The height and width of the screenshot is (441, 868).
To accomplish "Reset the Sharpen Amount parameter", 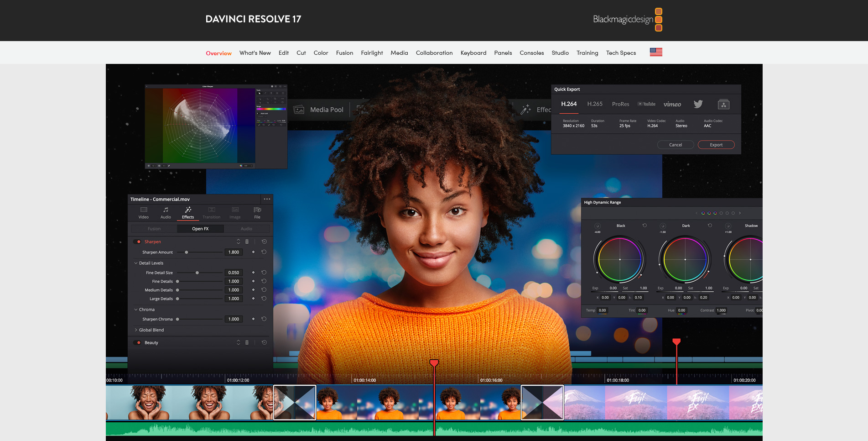I will [264, 252].
